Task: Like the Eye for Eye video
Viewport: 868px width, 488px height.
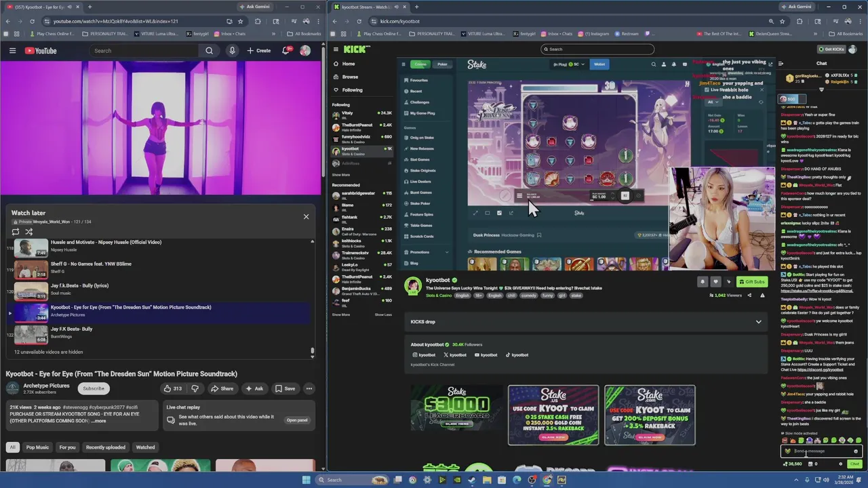Action: point(172,388)
